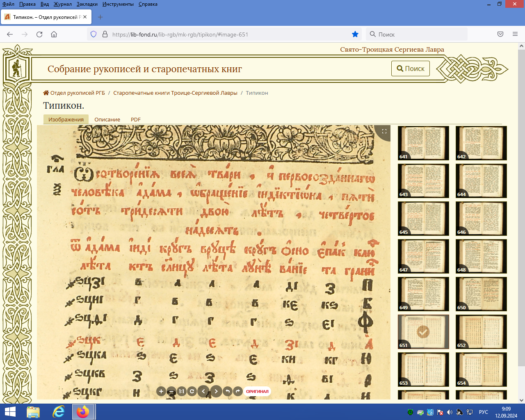The height and width of the screenshot is (420, 525).
Task: Open the Справка menu
Action: (x=148, y=4)
